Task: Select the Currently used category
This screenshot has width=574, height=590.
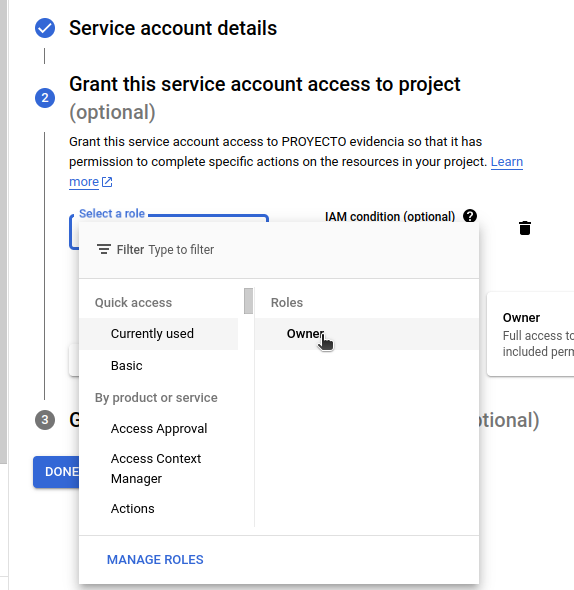Action: click(x=158, y=334)
